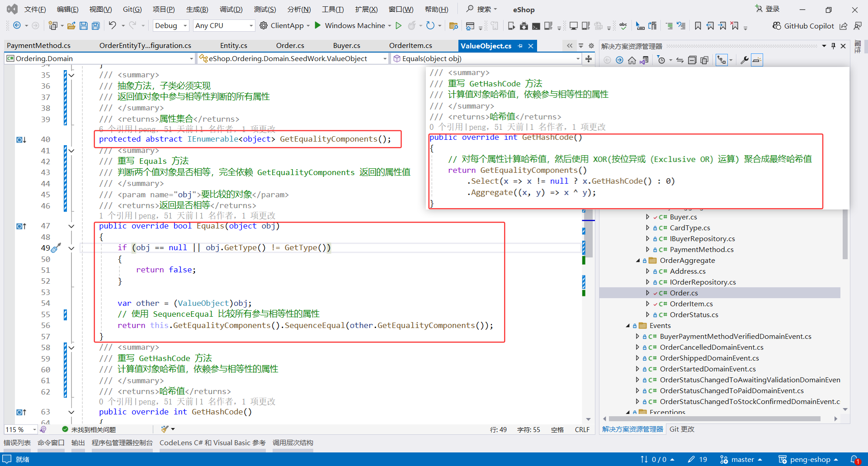
Task: Pin the ValueObject.cs tab
Action: pos(520,46)
